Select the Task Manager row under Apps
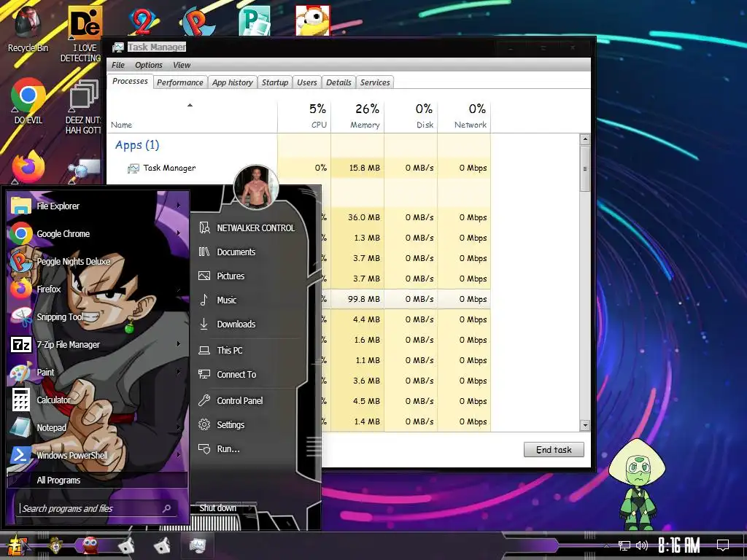This screenshot has height=560, width=747. coord(298,168)
